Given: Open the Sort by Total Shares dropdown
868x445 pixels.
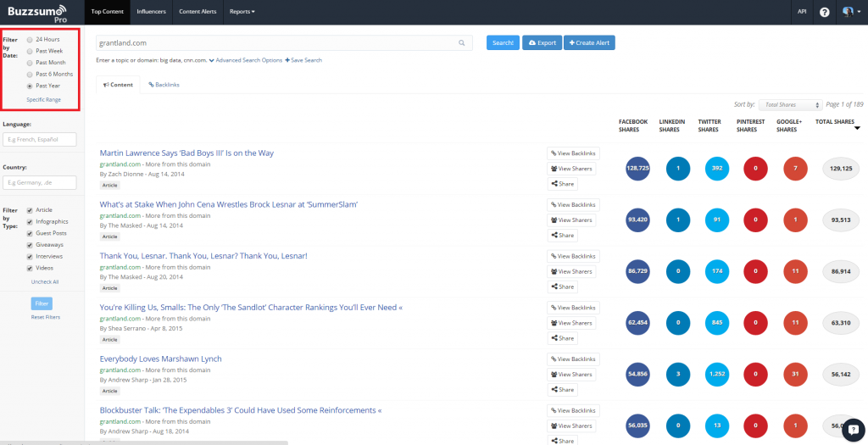Looking at the screenshot, I should (791, 104).
